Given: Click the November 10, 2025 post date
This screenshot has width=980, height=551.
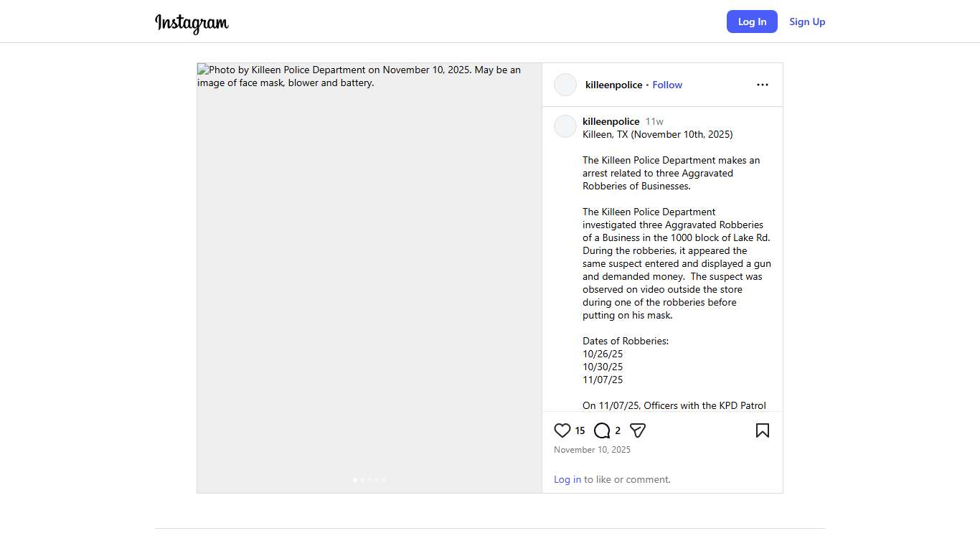Looking at the screenshot, I should point(592,450).
